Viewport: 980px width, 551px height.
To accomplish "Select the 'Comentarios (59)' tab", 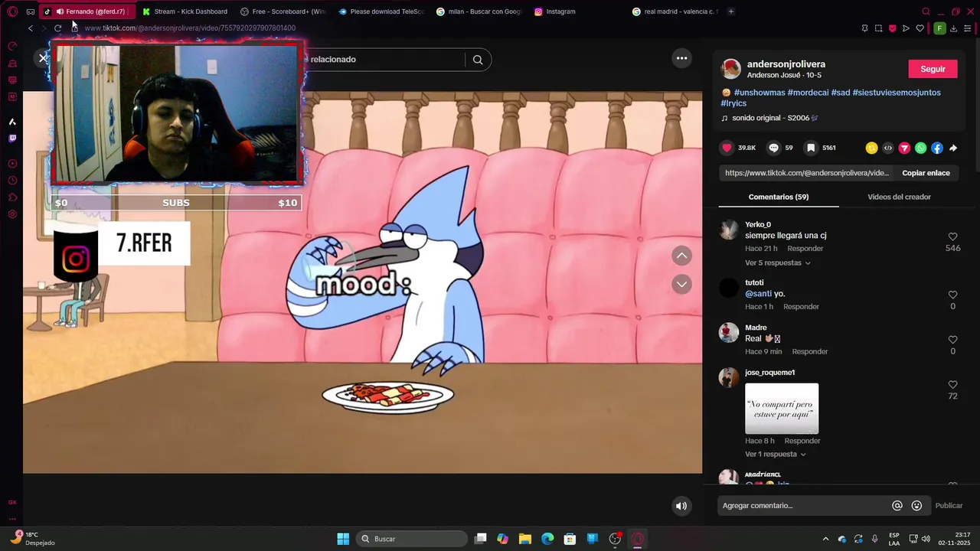I will pyautogui.click(x=779, y=197).
